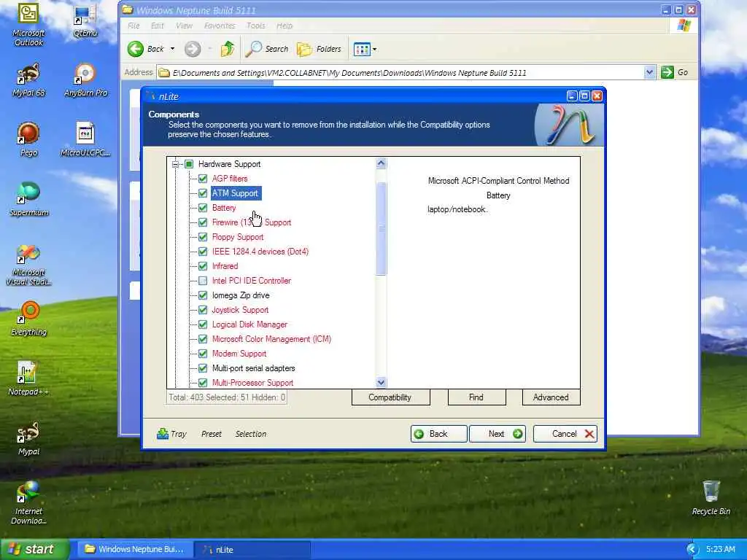Open Microsoft Visual Studio shortcut
The image size is (747, 560).
click(28, 265)
